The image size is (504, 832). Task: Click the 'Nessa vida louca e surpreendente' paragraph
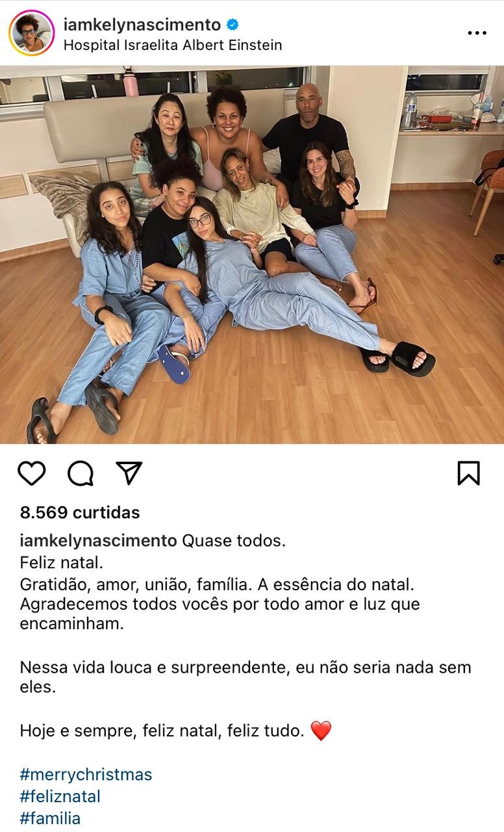point(246,677)
